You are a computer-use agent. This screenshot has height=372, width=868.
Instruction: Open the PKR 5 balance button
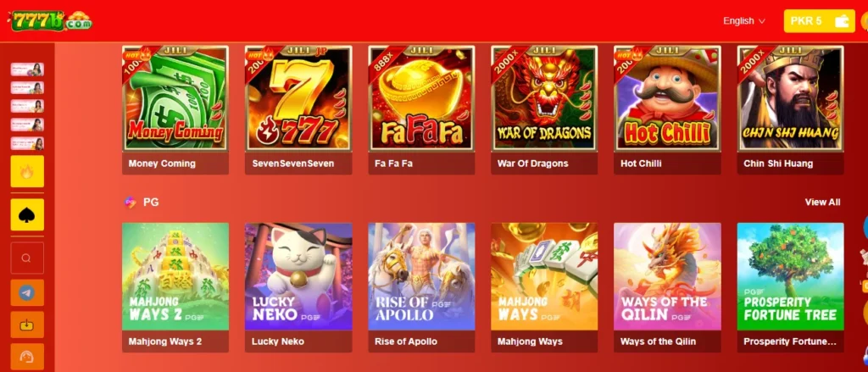tap(819, 21)
